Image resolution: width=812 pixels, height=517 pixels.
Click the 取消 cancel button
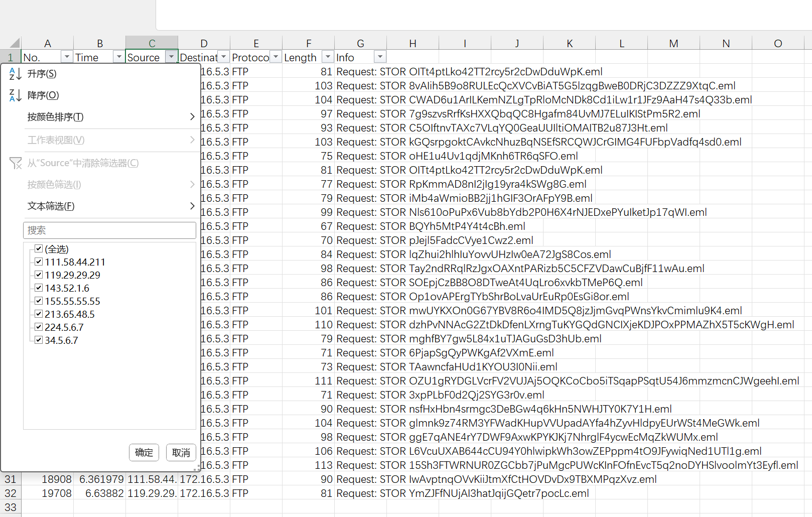[x=181, y=452]
